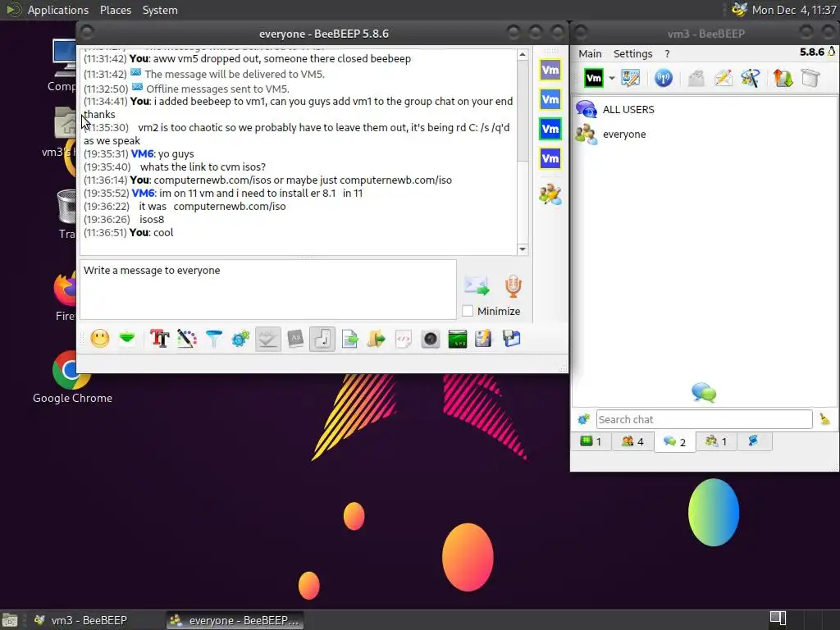Click the Vm user status avatar button

(x=594, y=78)
